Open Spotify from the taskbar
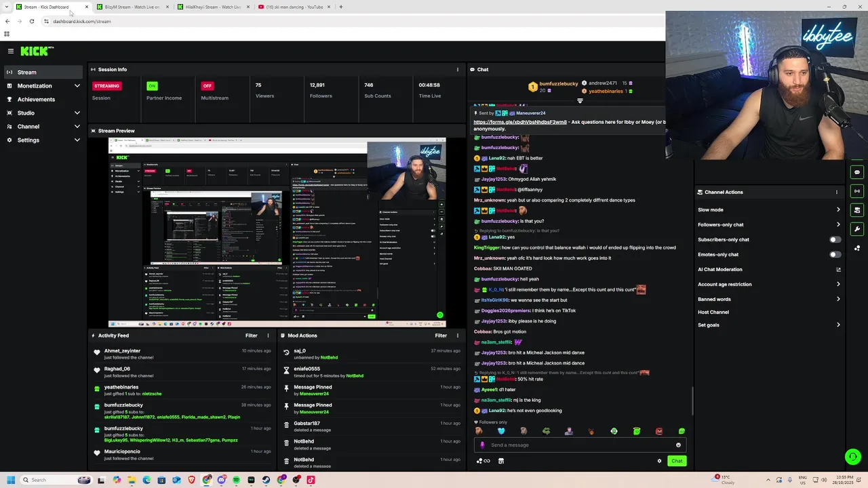Screen dimensions: 868x488 tap(236, 480)
